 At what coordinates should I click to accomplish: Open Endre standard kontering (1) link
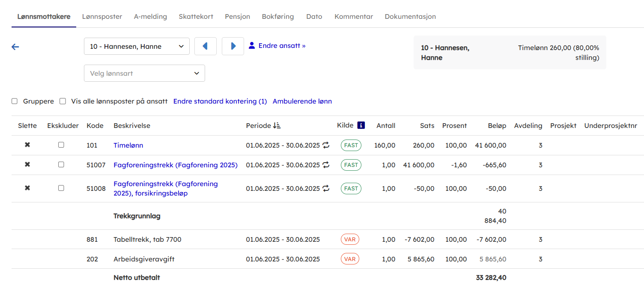(220, 101)
